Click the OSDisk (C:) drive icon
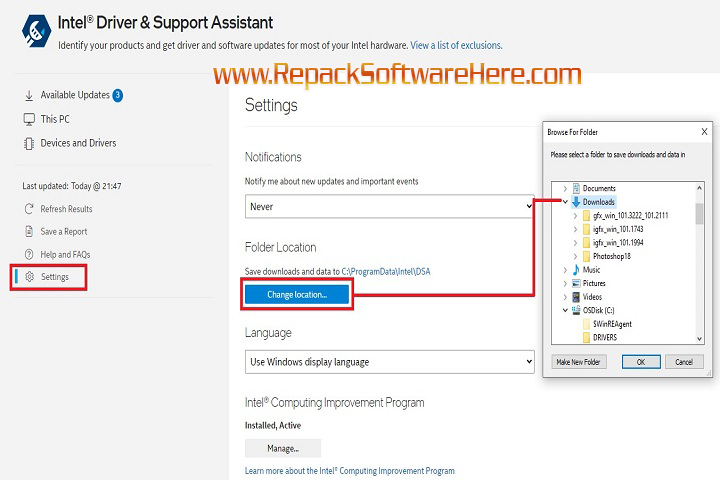 [x=576, y=310]
